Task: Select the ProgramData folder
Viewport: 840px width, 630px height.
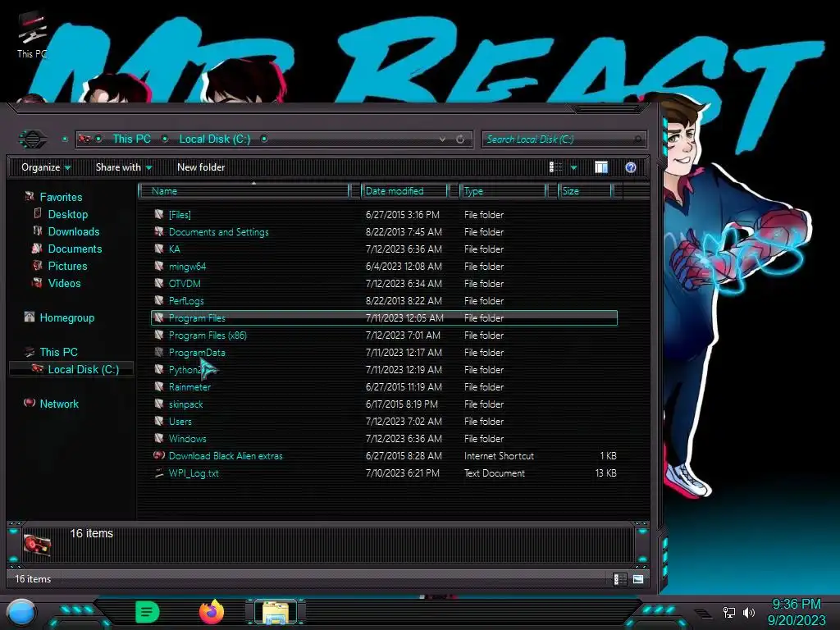Action: tap(197, 353)
